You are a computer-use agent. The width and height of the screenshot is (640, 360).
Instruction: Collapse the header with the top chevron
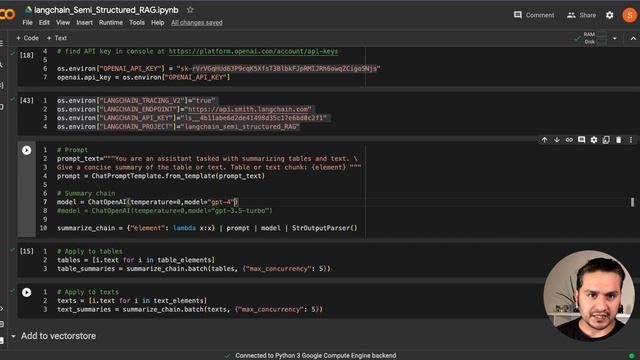tap(633, 38)
